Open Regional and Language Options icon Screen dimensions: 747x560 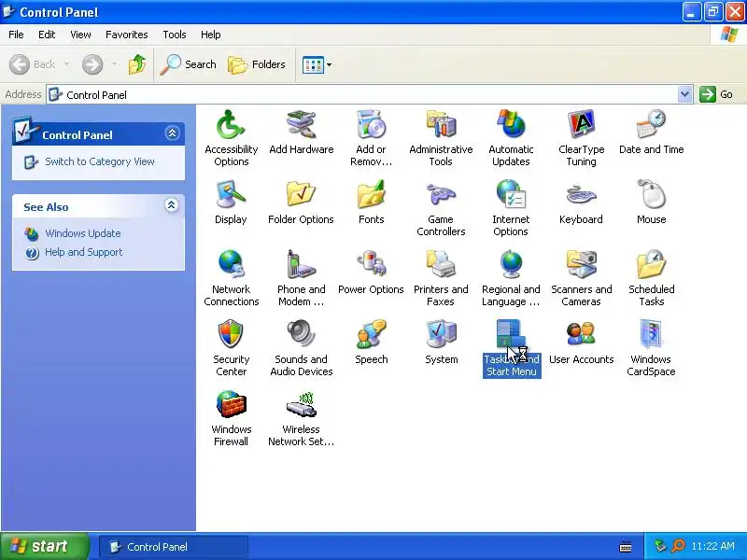pos(511,264)
